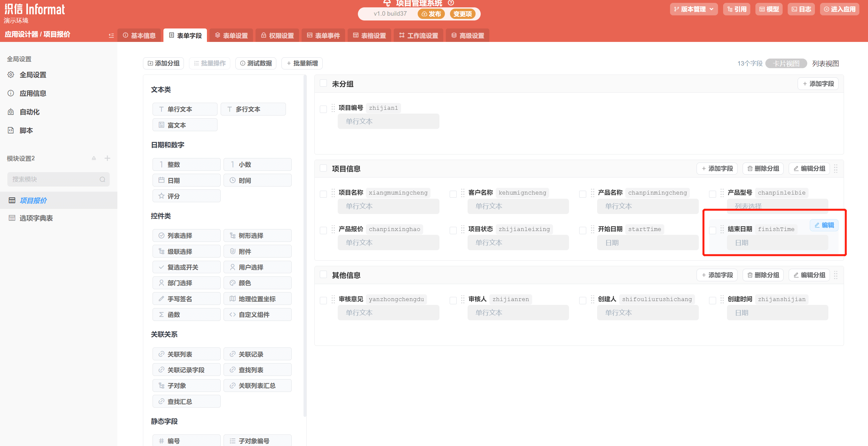
Task: Open 选项字典表 module in sidebar
Action: click(36, 218)
